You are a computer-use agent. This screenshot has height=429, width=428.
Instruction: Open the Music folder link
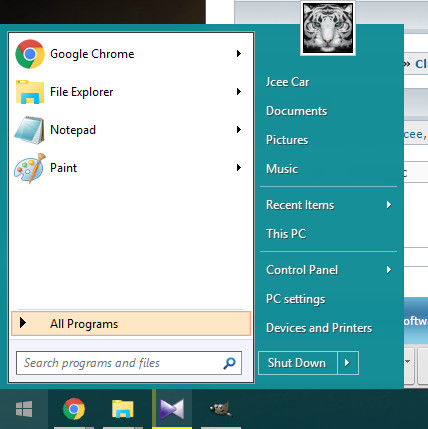[x=282, y=169]
